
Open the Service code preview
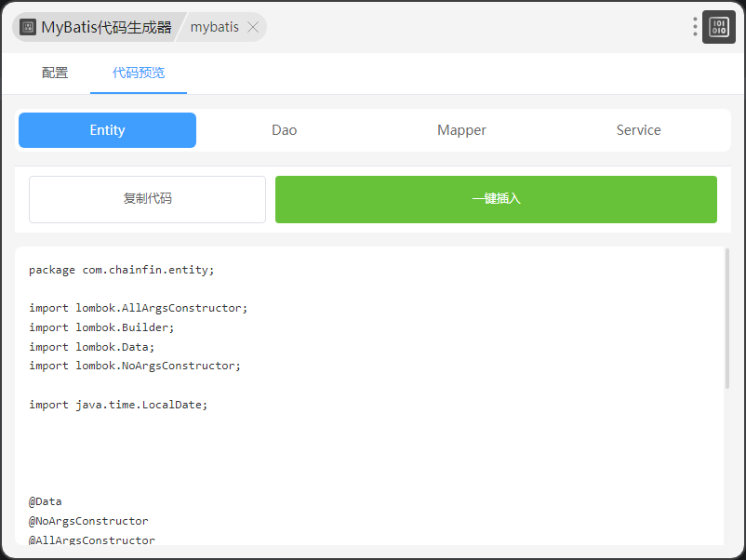638,130
